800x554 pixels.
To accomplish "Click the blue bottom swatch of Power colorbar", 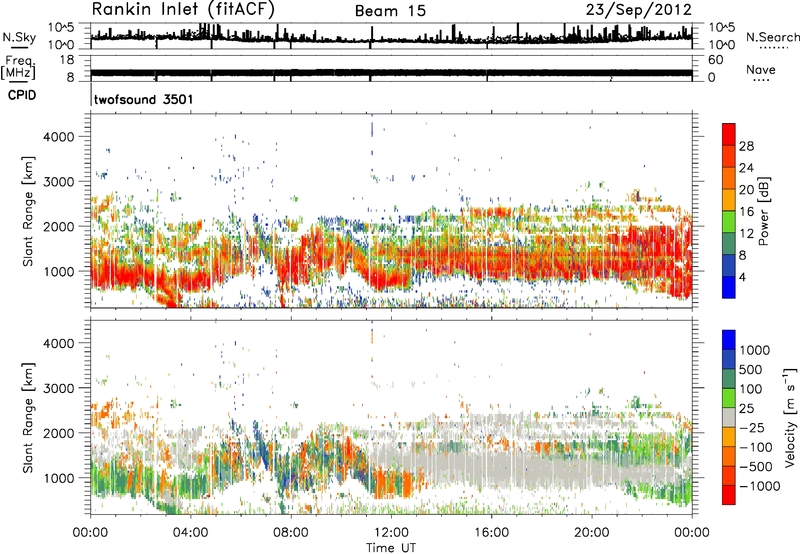I will pos(729,287).
